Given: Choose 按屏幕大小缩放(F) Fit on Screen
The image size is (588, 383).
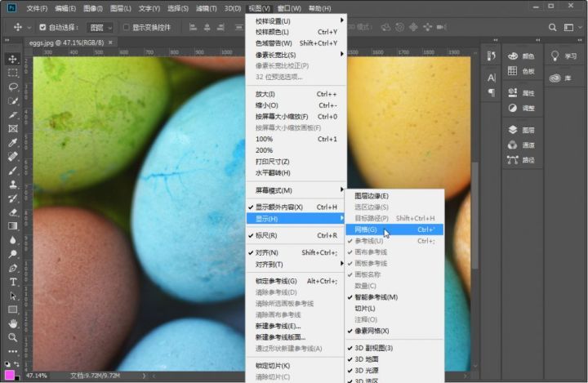Looking at the screenshot, I should pos(296,117).
